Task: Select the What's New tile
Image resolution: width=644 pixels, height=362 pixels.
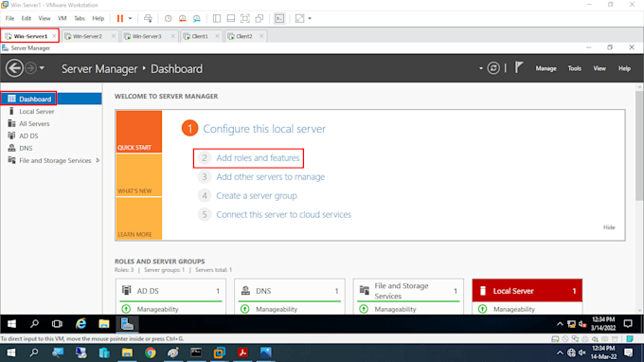Action: pos(139,175)
